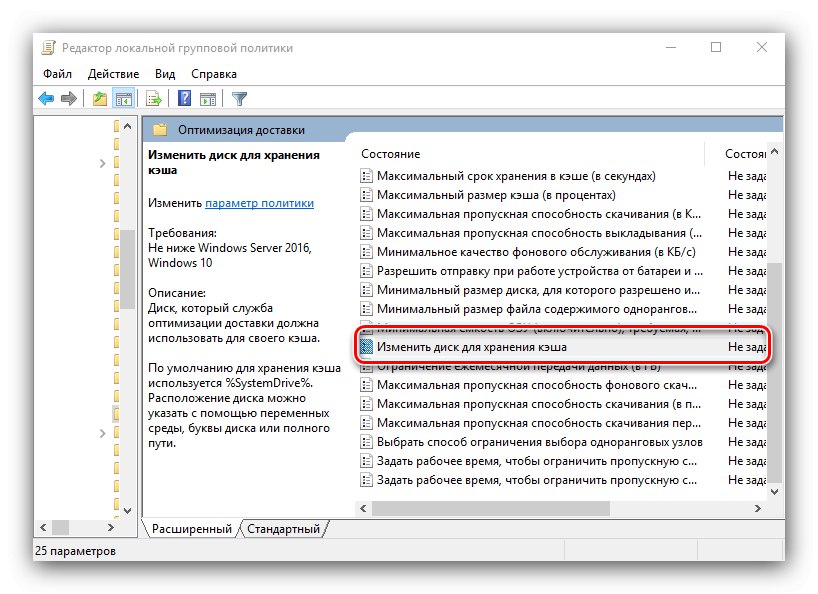Click the Forward arrow toolbar icon
The height and width of the screenshot is (594, 818).
click(x=69, y=98)
